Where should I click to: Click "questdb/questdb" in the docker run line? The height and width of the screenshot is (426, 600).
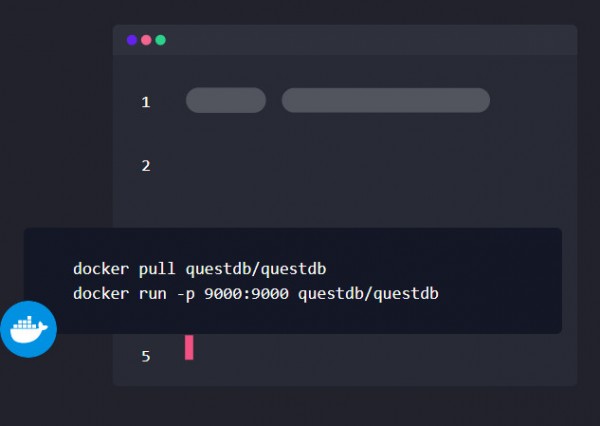368,294
